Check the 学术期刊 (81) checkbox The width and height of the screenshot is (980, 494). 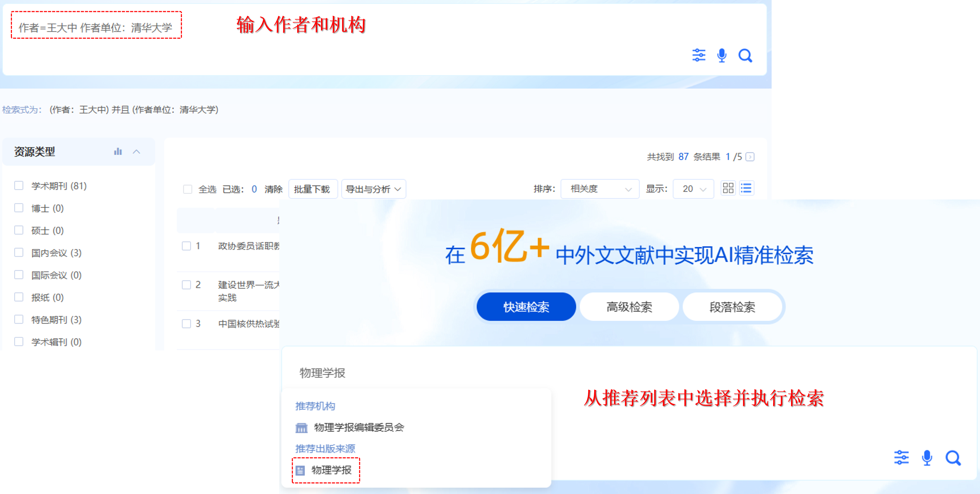pos(19,186)
